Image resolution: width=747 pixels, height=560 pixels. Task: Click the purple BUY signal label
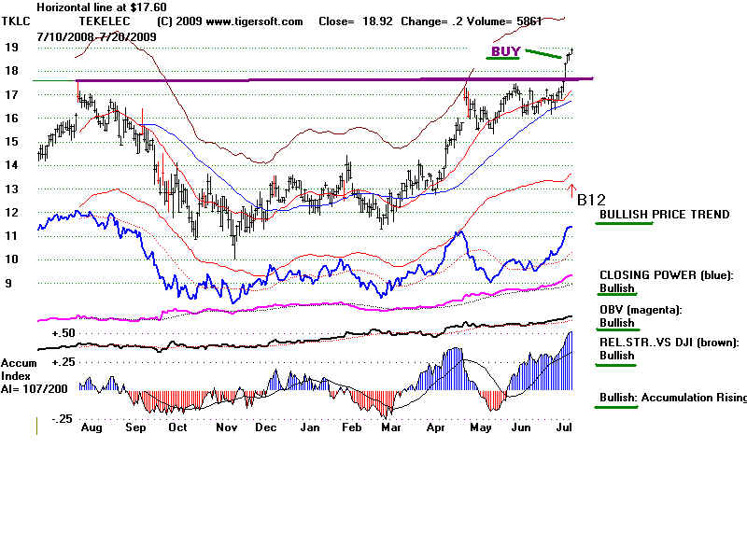pyautogui.click(x=505, y=51)
